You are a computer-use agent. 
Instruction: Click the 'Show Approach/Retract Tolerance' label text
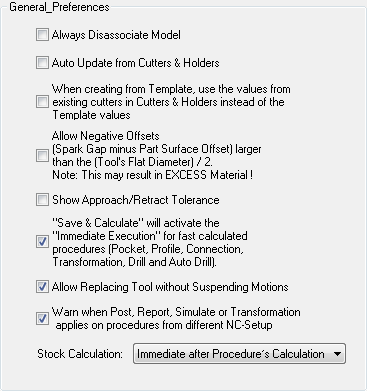click(136, 200)
